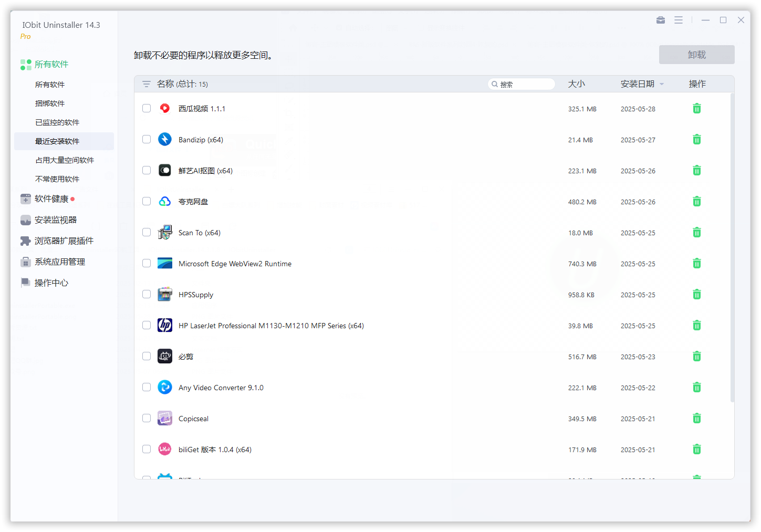Check the Any Video Converter 9.1.0 box
The height and width of the screenshot is (532, 761).
pyautogui.click(x=147, y=387)
